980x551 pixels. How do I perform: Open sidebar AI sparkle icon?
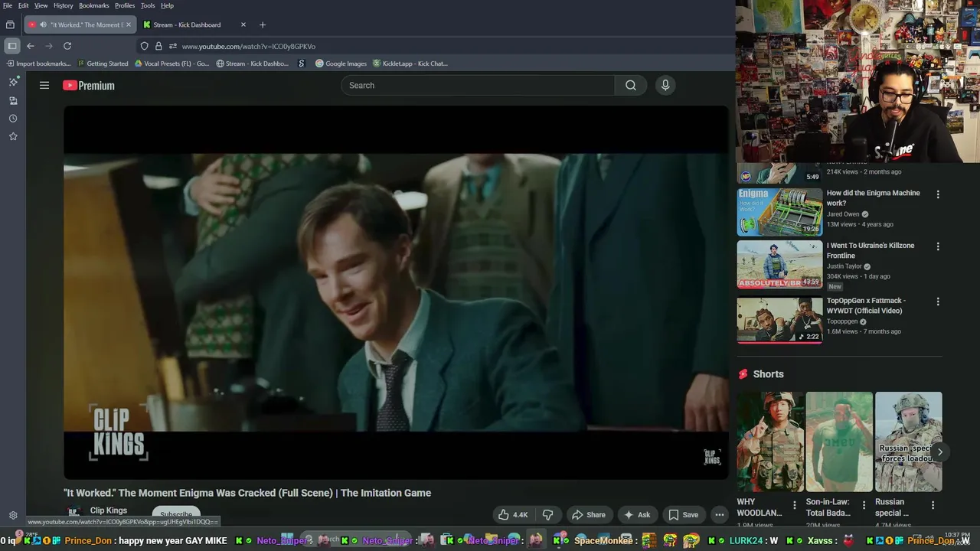[x=13, y=82]
